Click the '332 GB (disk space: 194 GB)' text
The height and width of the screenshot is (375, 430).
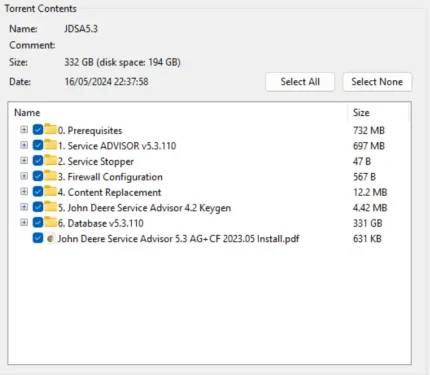click(x=122, y=62)
